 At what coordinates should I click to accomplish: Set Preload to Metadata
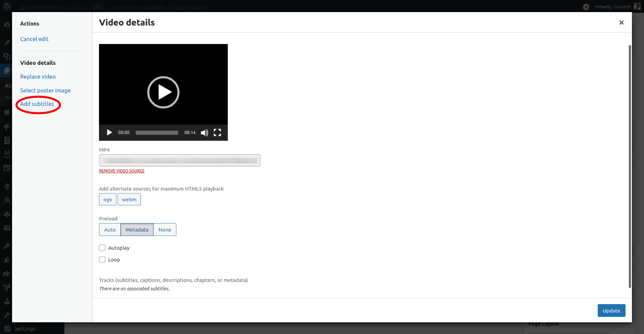click(137, 230)
